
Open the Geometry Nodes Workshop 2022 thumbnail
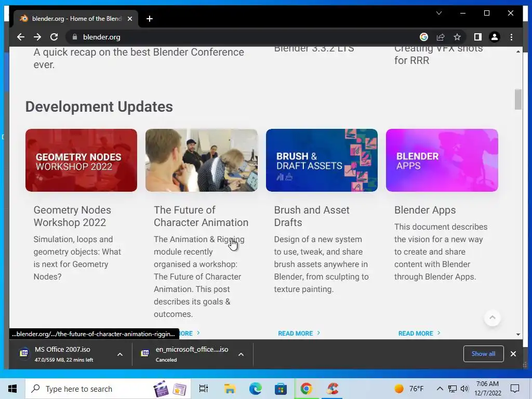tap(81, 160)
